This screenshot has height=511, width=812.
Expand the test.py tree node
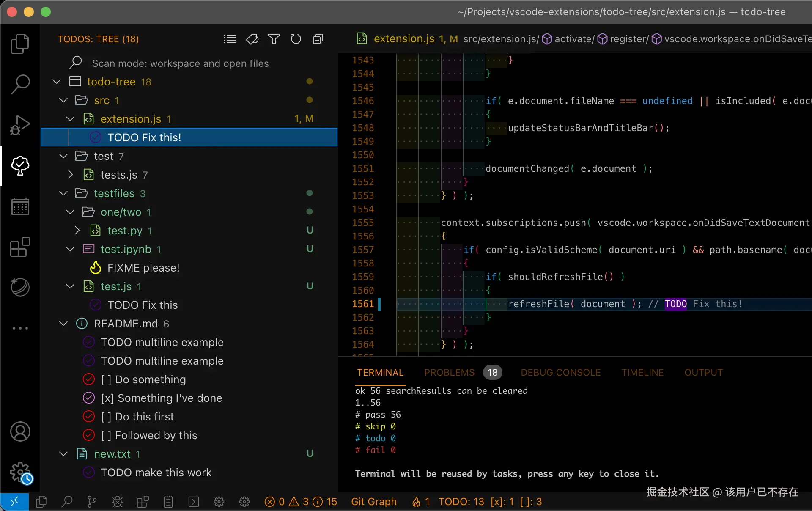pyautogui.click(x=77, y=231)
